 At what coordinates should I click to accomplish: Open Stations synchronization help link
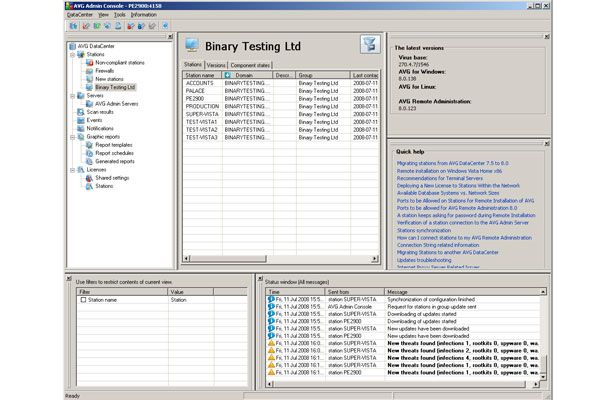point(424,230)
